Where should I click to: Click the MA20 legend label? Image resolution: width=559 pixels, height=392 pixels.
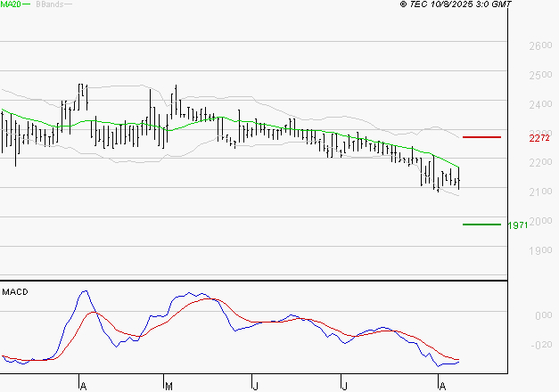click(x=11, y=4)
